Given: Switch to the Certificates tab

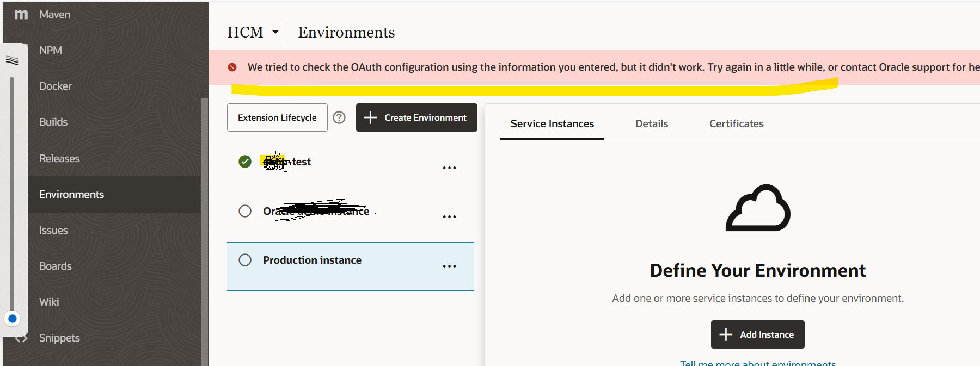Looking at the screenshot, I should (x=736, y=124).
